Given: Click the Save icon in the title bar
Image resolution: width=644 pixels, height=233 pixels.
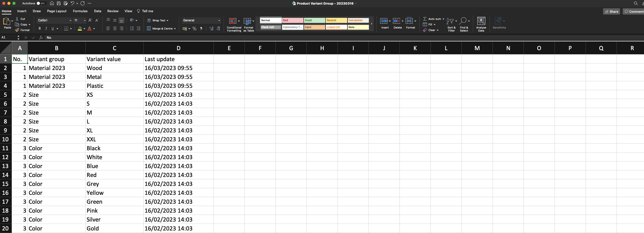Looking at the screenshot, I should [59, 3].
